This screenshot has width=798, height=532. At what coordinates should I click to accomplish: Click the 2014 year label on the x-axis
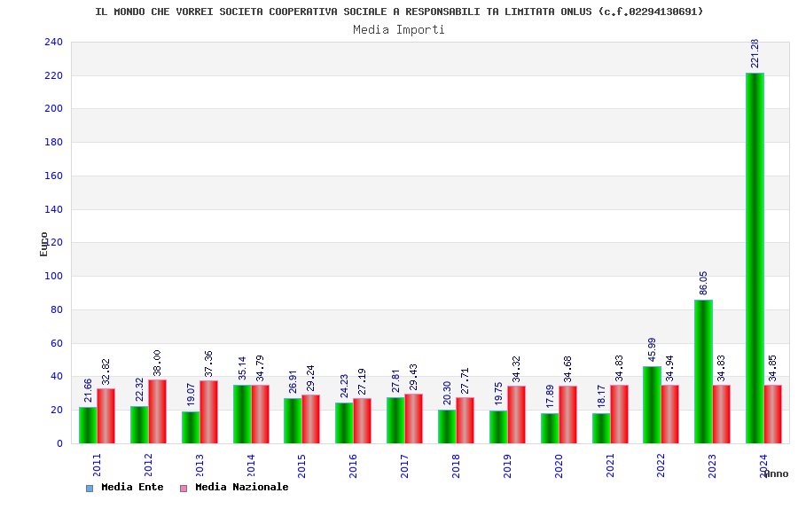pyautogui.click(x=251, y=465)
